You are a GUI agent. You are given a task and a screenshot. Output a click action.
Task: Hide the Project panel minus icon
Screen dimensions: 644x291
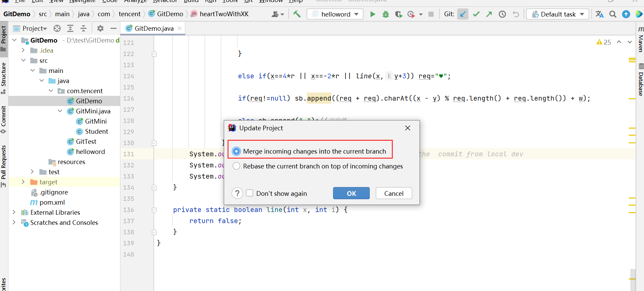[x=114, y=28]
